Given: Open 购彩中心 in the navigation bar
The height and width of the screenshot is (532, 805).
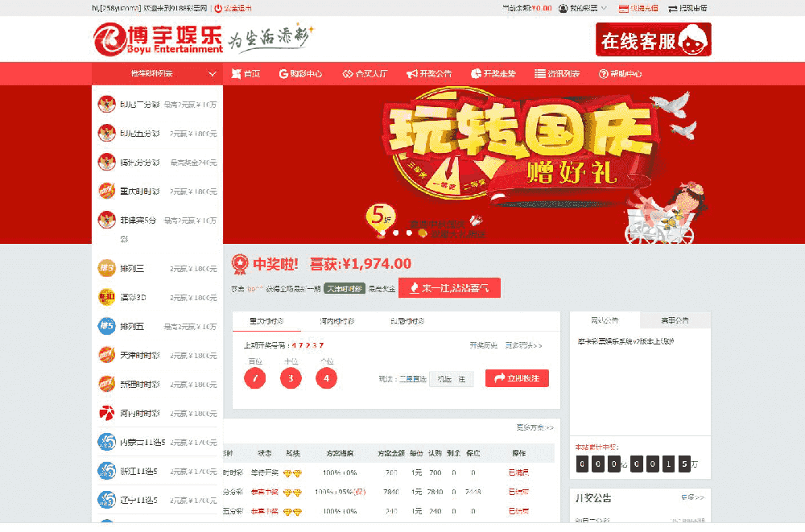Looking at the screenshot, I should (300, 73).
